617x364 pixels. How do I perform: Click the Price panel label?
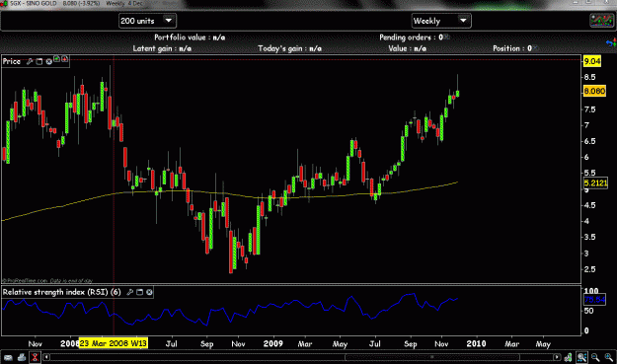pyautogui.click(x=12, y=61)
